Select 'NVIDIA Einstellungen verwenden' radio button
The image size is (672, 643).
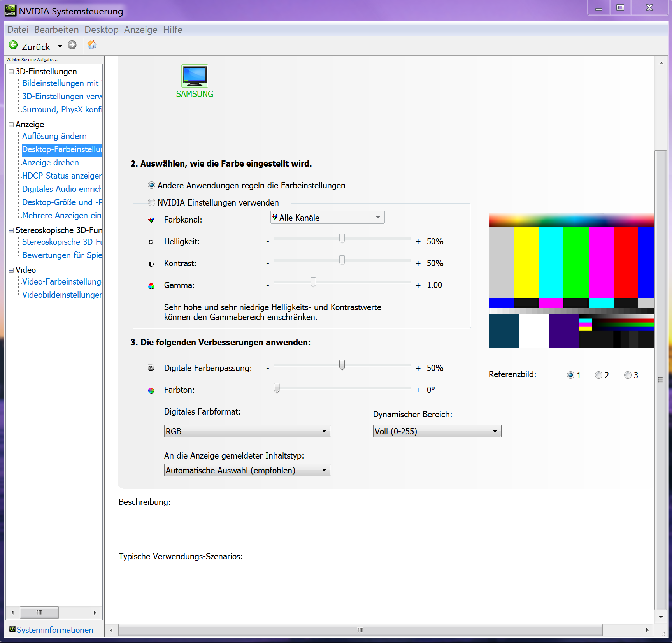point(152,202)
